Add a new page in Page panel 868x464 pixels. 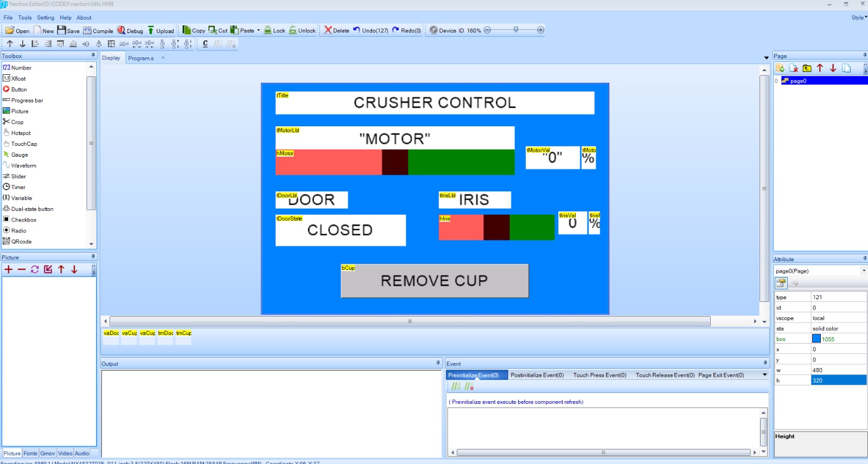pos(780,68)
